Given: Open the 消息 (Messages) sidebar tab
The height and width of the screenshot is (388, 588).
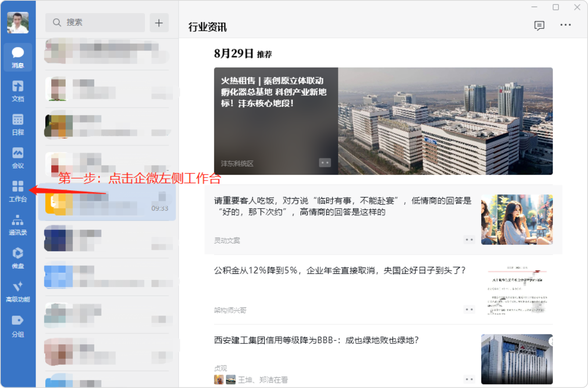Looking at the screenshot, I should (18, 57).
